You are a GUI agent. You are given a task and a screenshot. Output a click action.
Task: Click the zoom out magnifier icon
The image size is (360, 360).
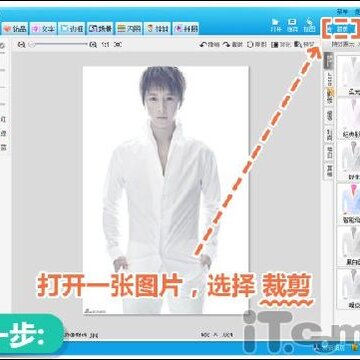[x=21, y=44]
